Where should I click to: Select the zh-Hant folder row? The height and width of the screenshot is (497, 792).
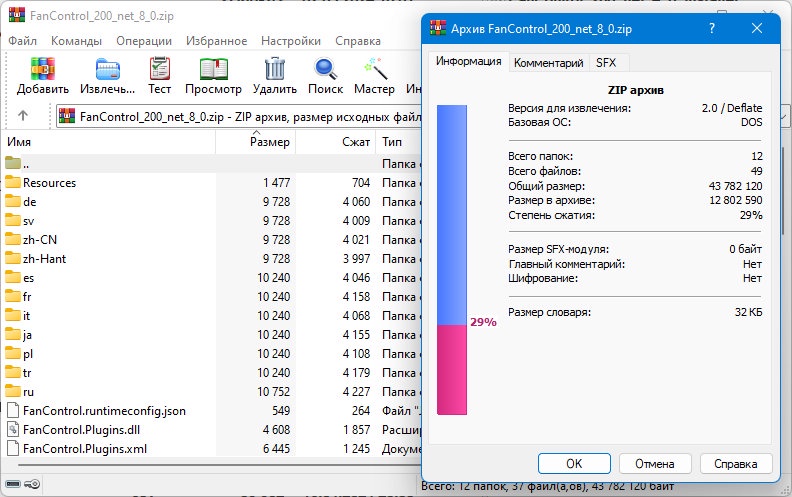(211, 259)
